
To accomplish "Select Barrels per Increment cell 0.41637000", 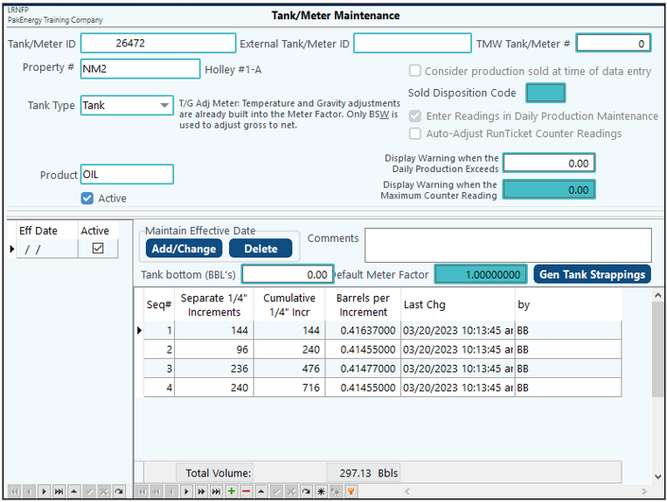I will [363, 331].
